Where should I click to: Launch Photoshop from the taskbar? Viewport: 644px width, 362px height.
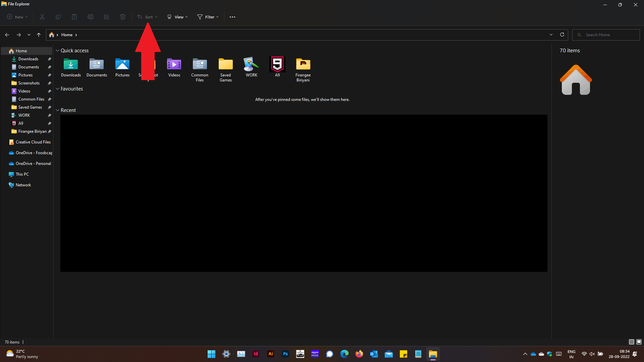coord(285,354)
